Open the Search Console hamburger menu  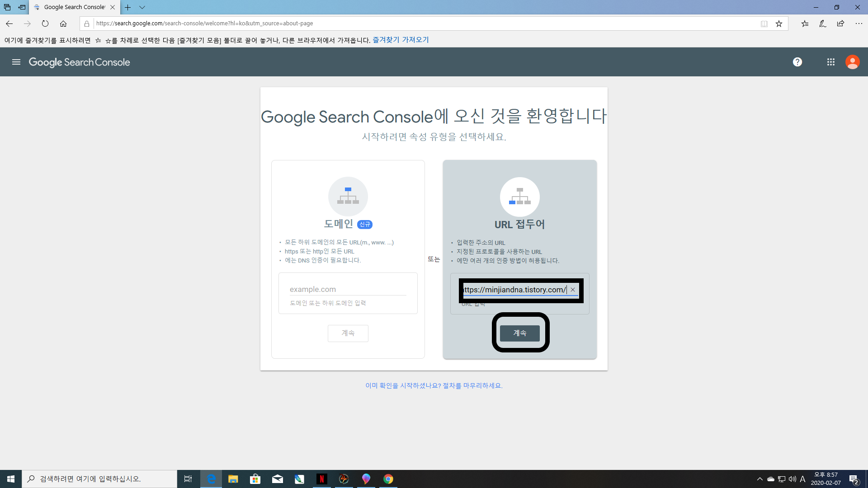(x=16, y=62)
